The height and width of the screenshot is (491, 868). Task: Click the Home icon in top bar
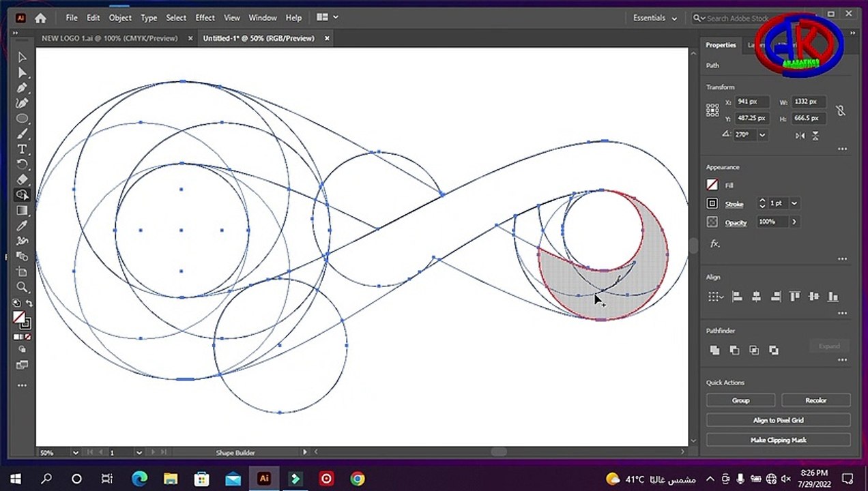[x=40, y=18]
